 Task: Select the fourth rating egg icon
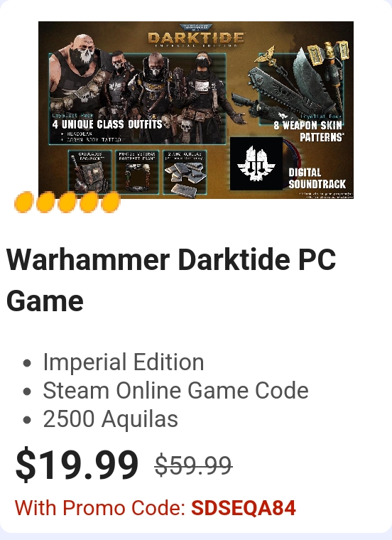pyautogui.click(x=89, y=202)
